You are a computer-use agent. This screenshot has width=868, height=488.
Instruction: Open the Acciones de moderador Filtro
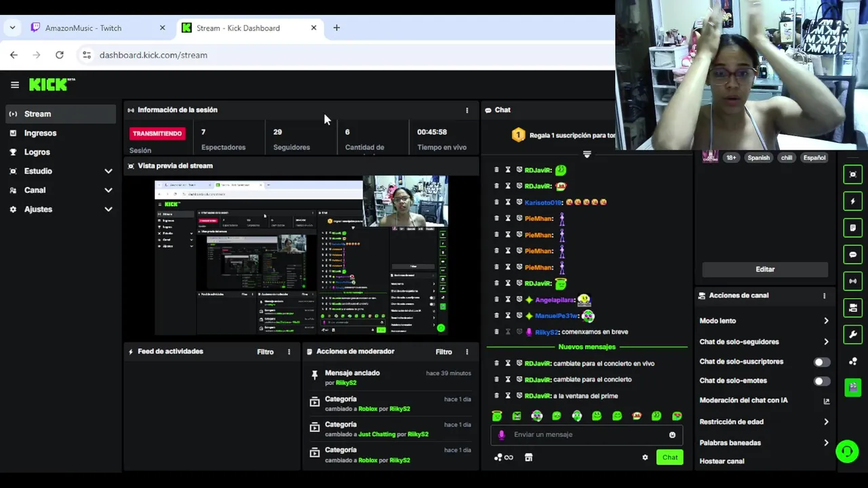click(x=443, y=351)
